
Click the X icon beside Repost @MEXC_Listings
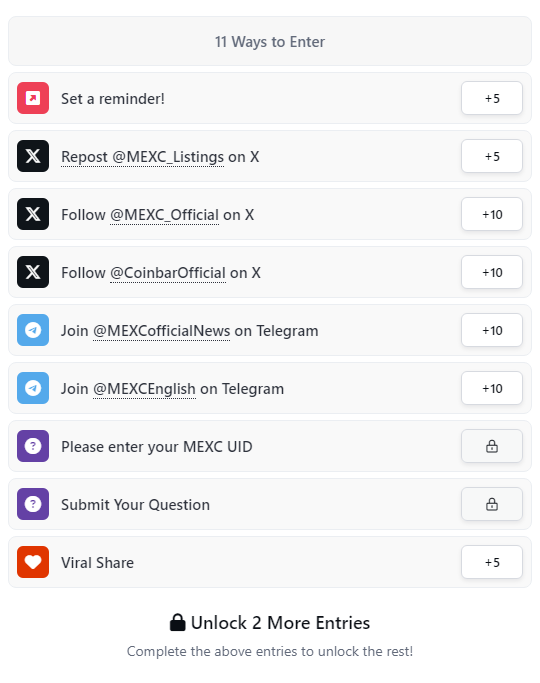33,156
